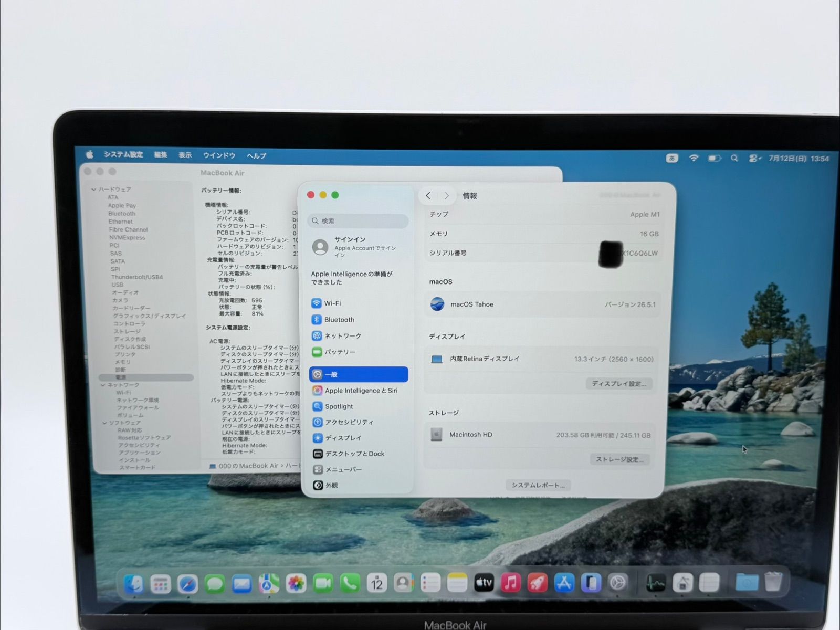Open the Apple menu
840x630 pixels.
pos(90,154)
